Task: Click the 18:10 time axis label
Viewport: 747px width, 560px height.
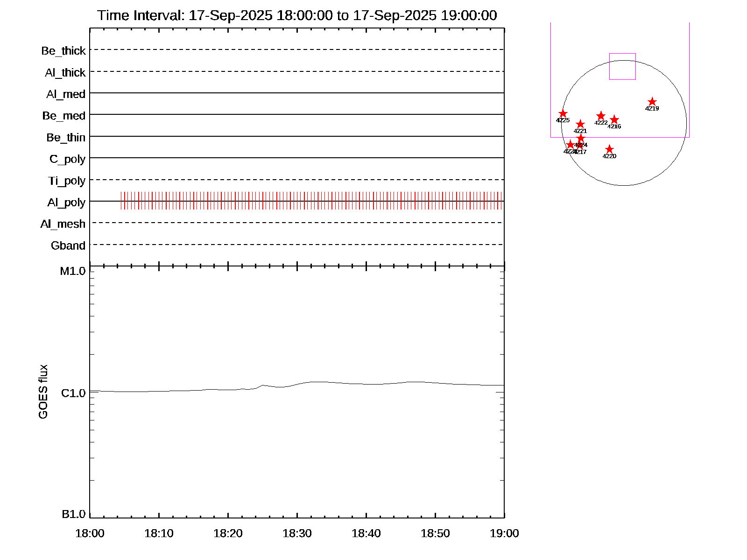Action: 159,533
